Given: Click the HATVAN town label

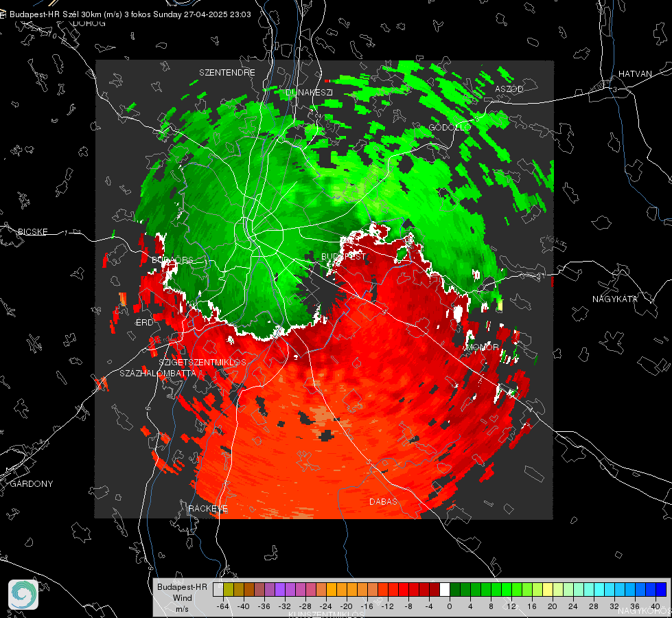Looking at the screenshot, I should [635, 74].
